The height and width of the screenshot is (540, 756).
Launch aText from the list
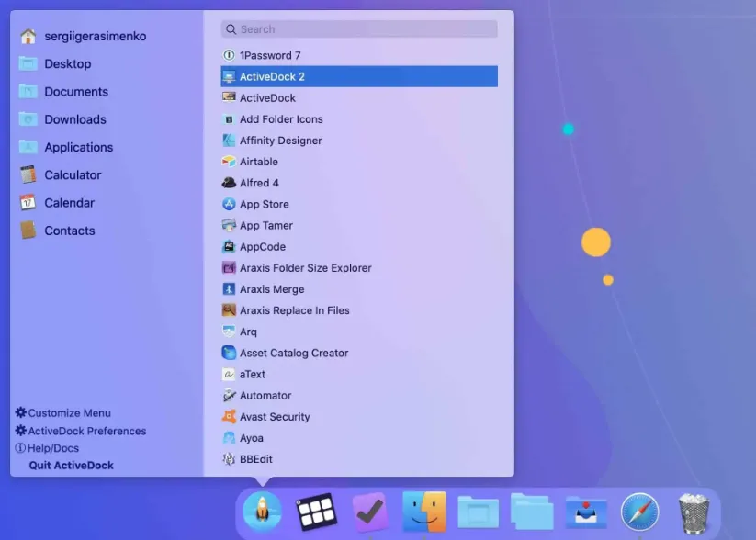pos(359,374)
